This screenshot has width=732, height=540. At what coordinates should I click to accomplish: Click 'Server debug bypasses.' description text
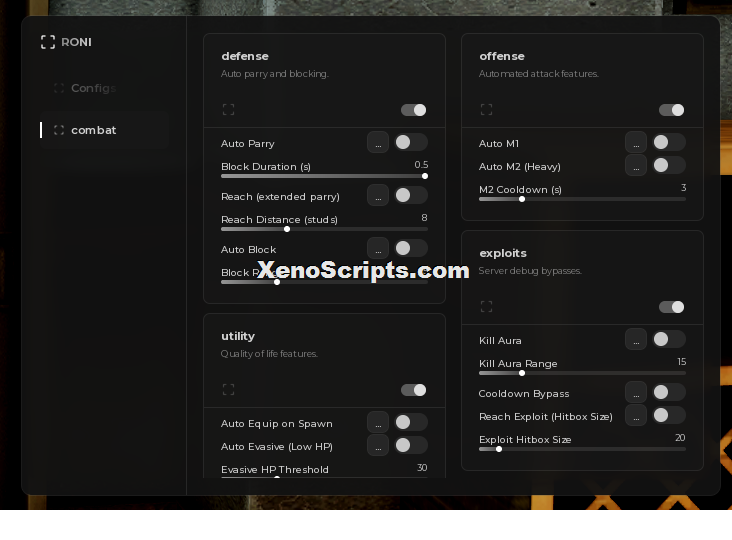pos(530,271)
